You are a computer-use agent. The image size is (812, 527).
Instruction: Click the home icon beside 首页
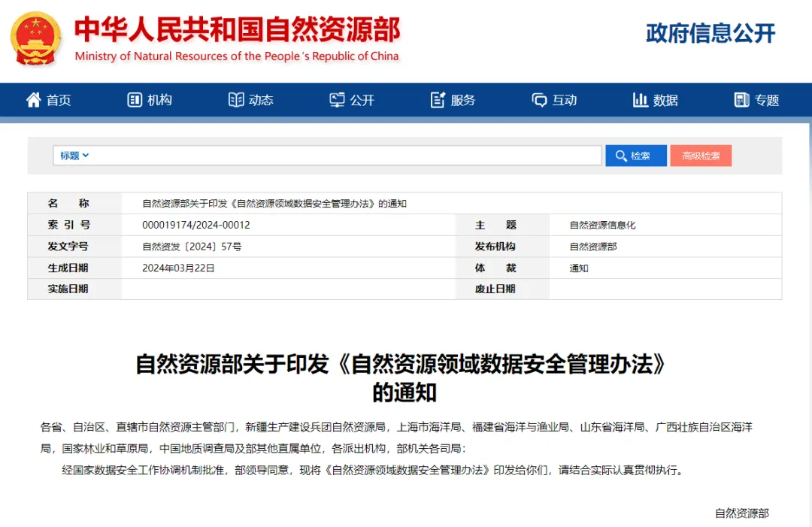(x=33, y=100)
